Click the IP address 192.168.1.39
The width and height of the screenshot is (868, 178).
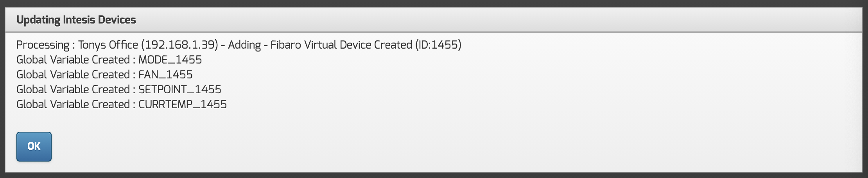179,45
